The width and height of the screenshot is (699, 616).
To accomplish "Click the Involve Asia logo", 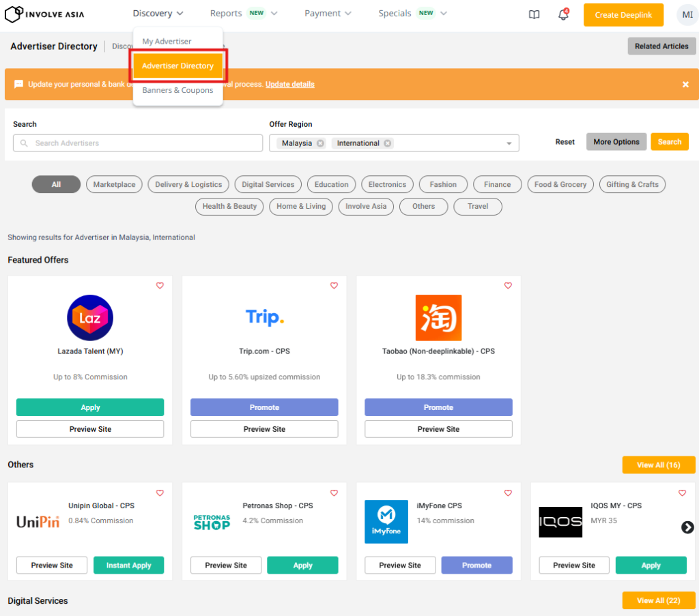I will 45,14.
